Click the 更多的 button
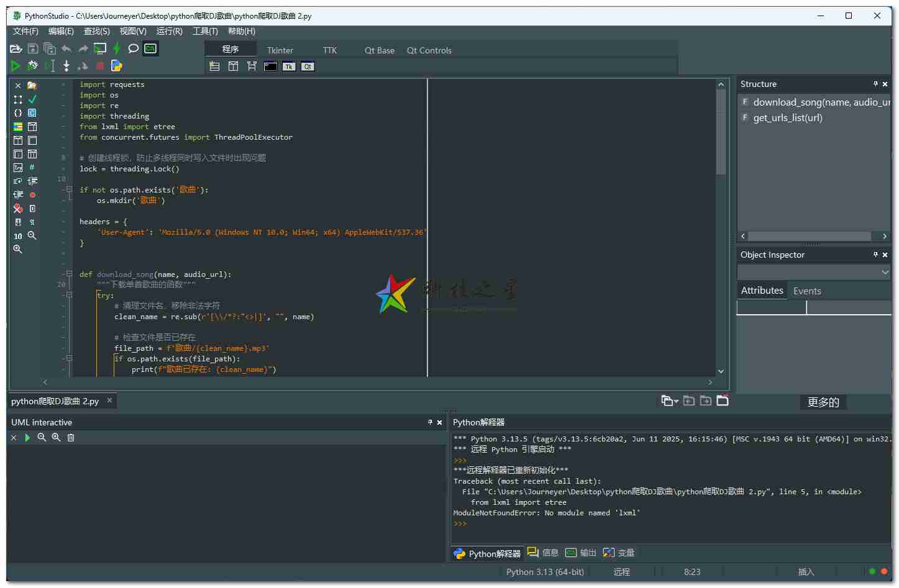Viewport: 899px width, 588px height. click(x=823, y=402)
